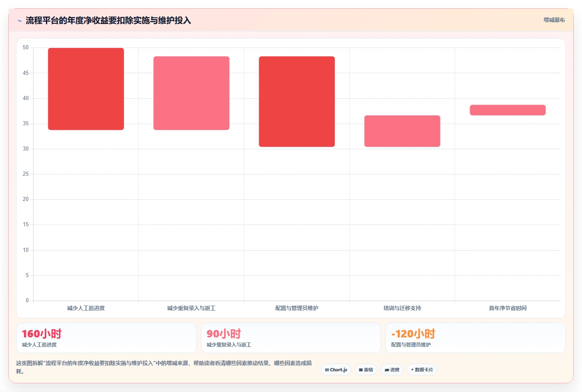Click x-axis label 配置与管理员维护
The image size is (582, 392).
[x=297, y=308]
